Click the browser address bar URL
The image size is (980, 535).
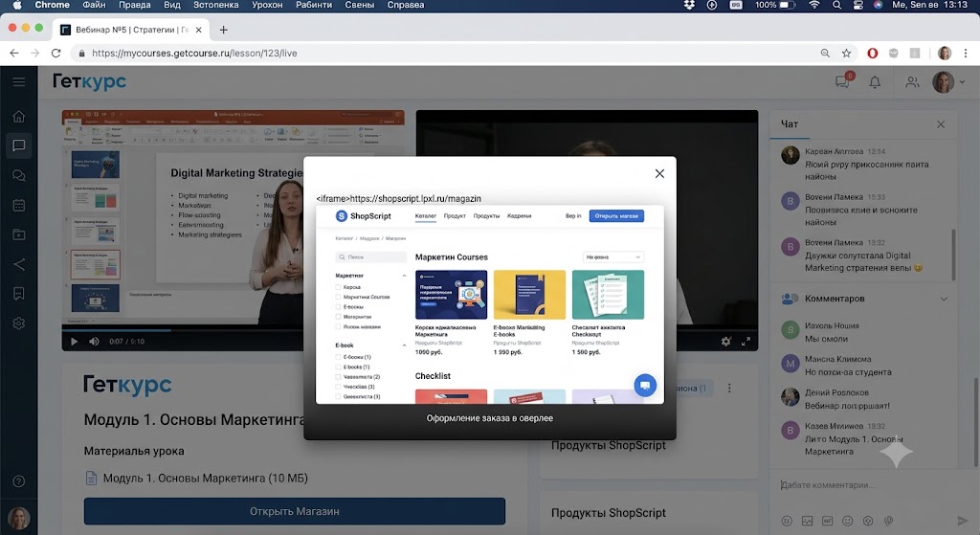click(x=194, y=54)
